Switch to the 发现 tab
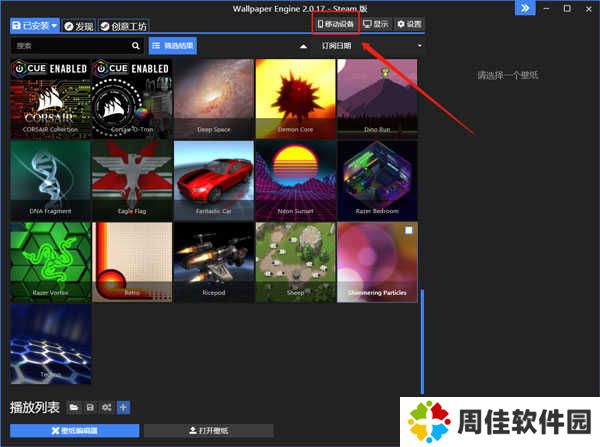The height and width of the screenshot is (447, 600). pos(78,24)
